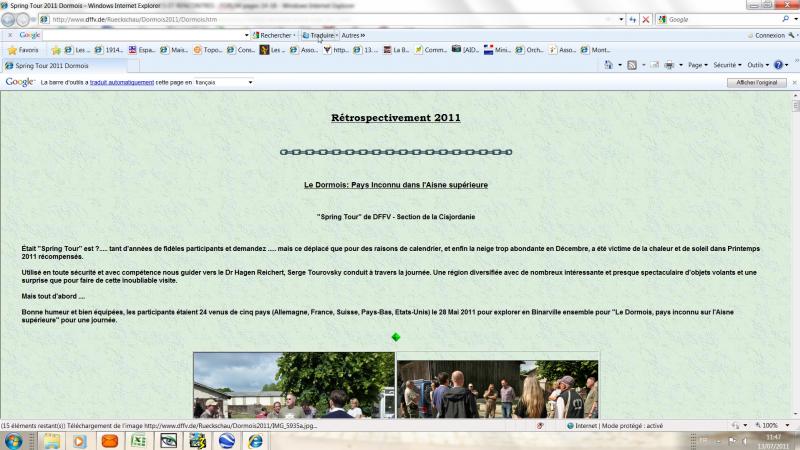The width and height of the screenshot is (800, 450).
Task: Click the scrollbar down arrow
Action: (x=795, y=414)
